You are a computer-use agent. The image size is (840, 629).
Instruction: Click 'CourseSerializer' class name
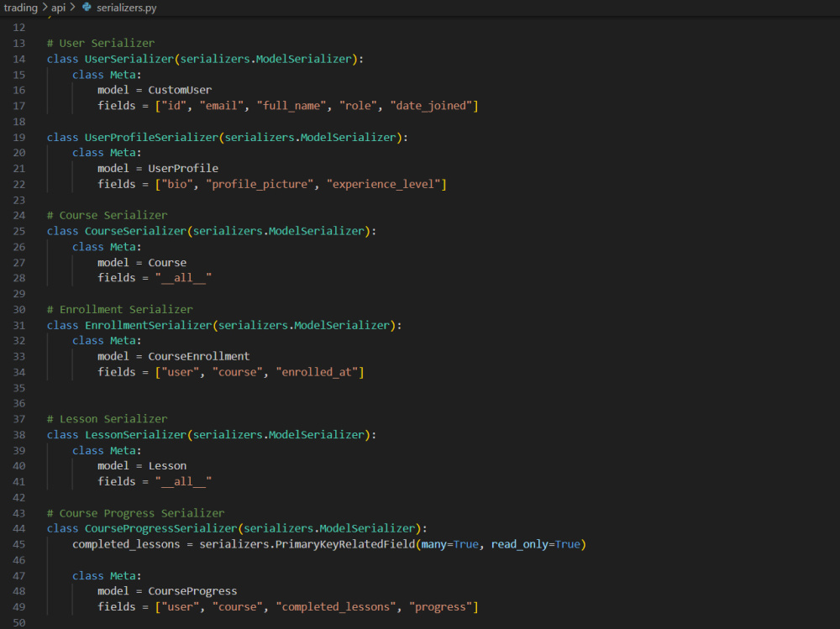[135, 231]
